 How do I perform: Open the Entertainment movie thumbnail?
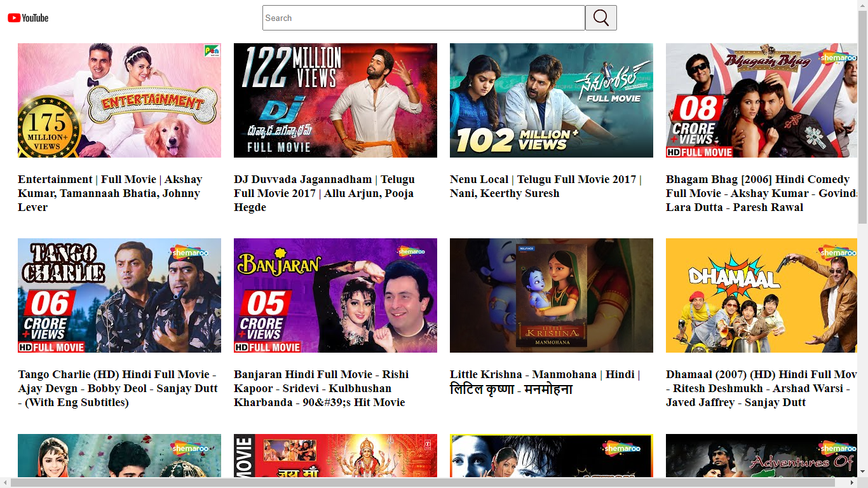click(x=119, y=100)
